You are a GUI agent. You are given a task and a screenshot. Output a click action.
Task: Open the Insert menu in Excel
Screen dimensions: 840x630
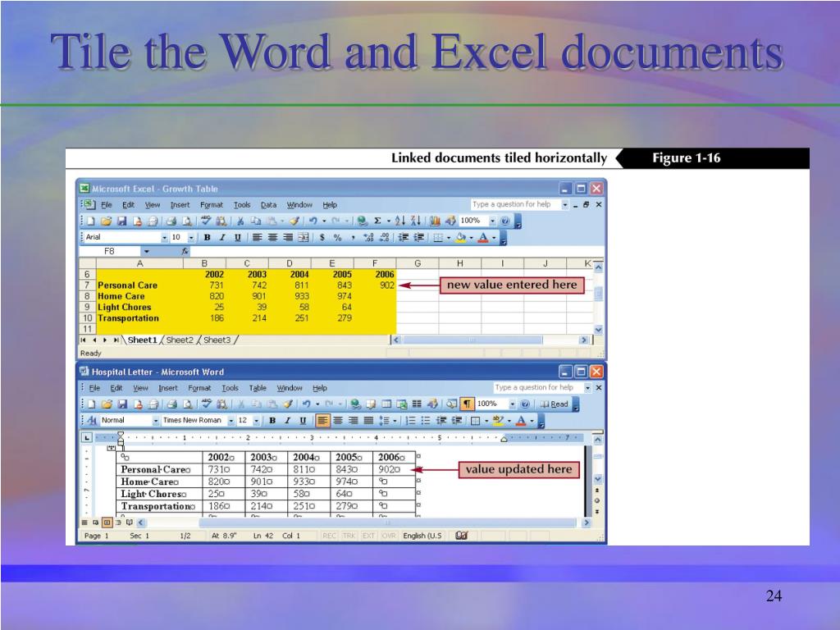click(180, 204)
